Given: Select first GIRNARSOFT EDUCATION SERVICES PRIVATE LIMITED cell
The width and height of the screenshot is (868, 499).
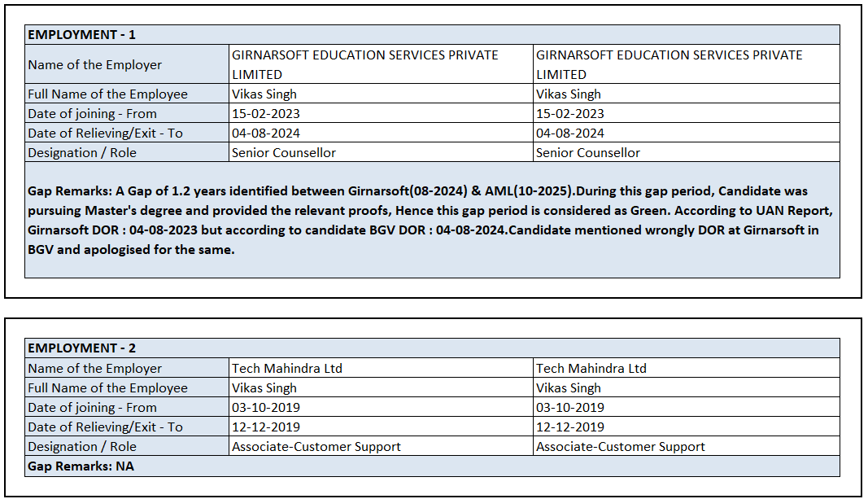Looking at the screenshot, I should click(381, 64).
